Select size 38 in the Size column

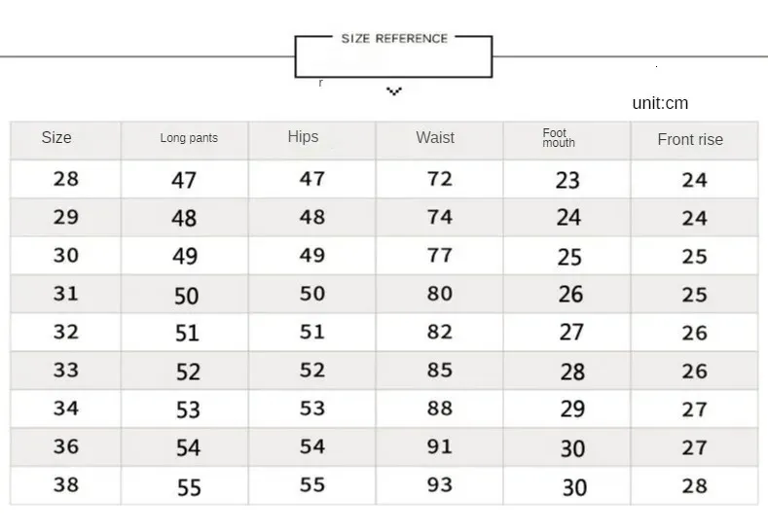(66, 484)
